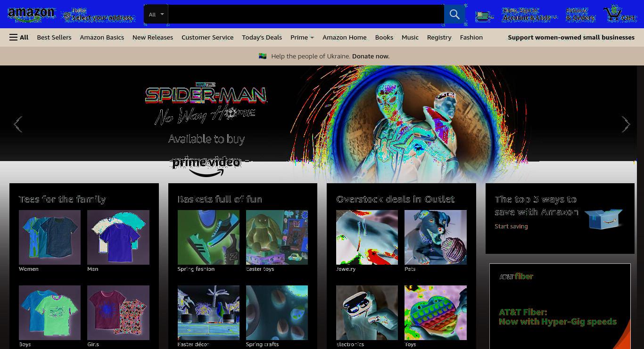Click in the search input field
The image size is (644, 349).
tap(306, 15)
